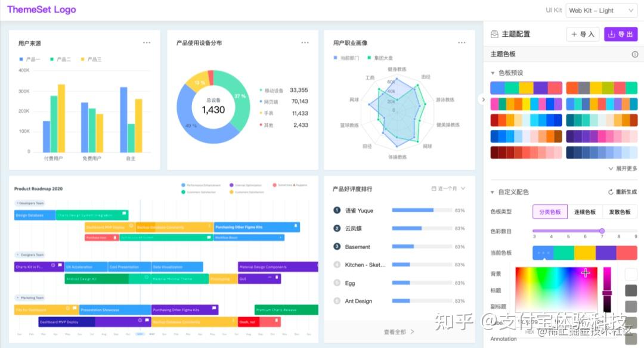The width and height of the screenshot is (644, 348).
Task: Click the 导出 export button
Action: tap(620, 34)
